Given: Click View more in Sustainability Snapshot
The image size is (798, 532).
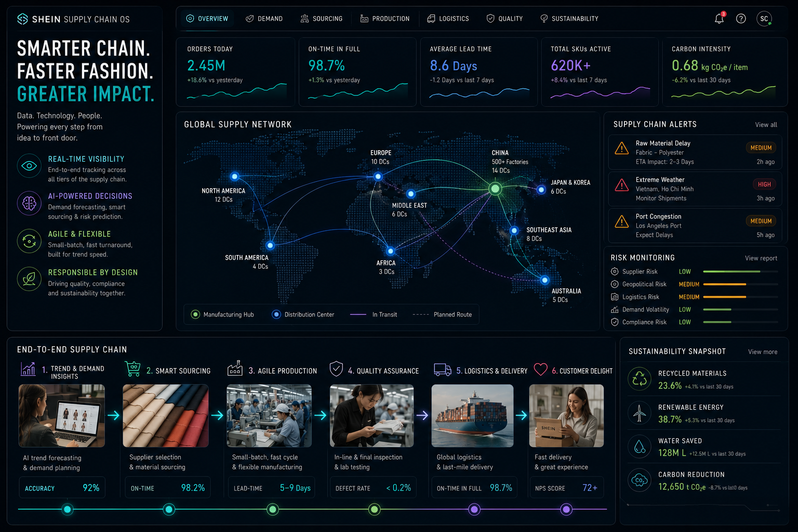Looking at the screenshot, I should click(x=763, y=352).
